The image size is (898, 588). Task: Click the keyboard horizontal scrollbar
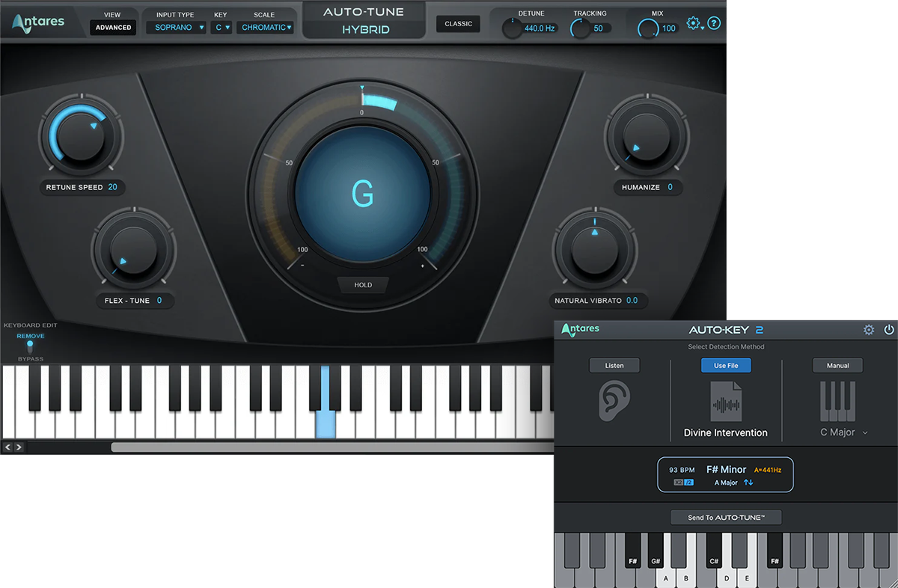333,447
